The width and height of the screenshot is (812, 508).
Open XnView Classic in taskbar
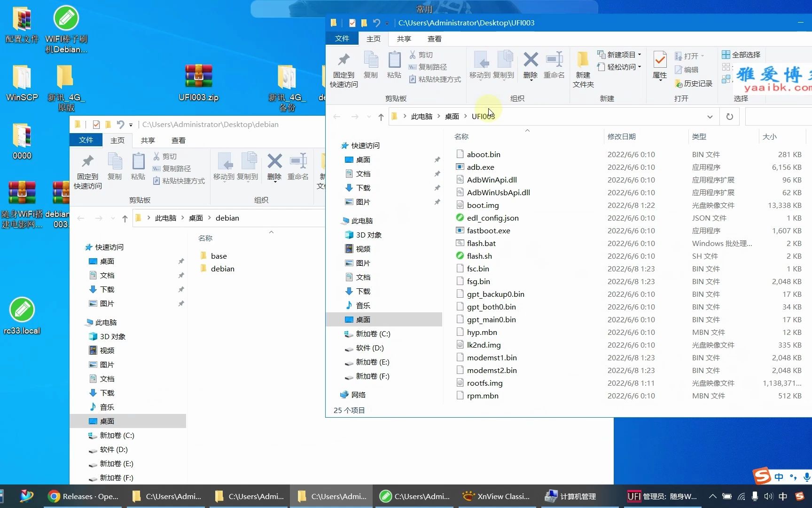click(x=496, y=496)
